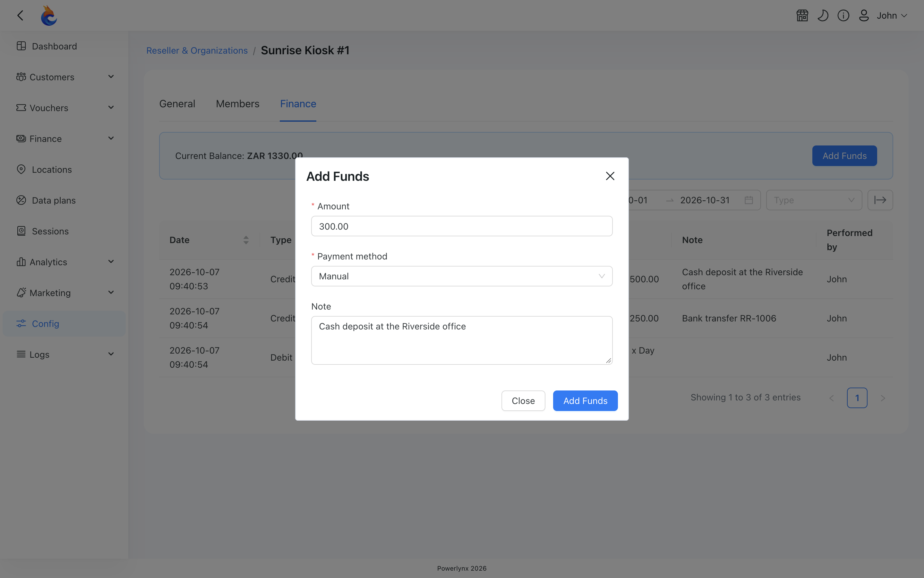Click the user profile icon
The image size is (924, 578).
864,15
